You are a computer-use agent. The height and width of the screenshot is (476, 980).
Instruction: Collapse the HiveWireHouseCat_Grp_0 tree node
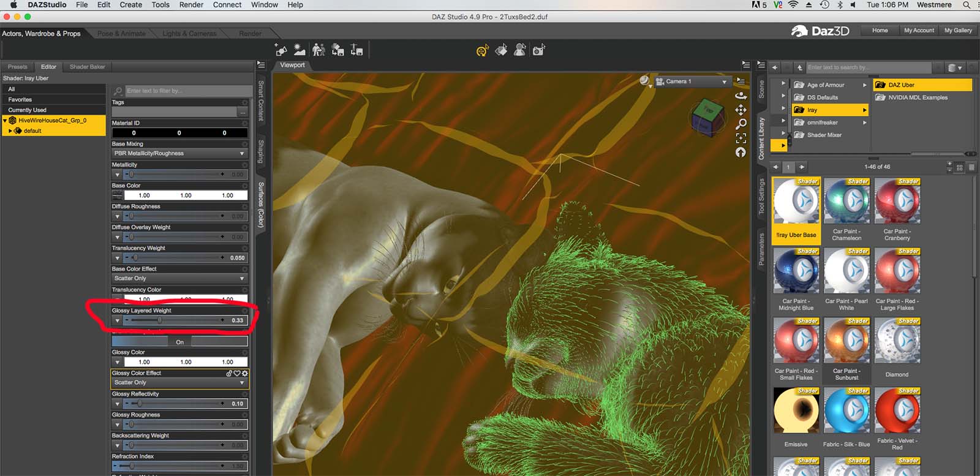click(x=5, y=121)
